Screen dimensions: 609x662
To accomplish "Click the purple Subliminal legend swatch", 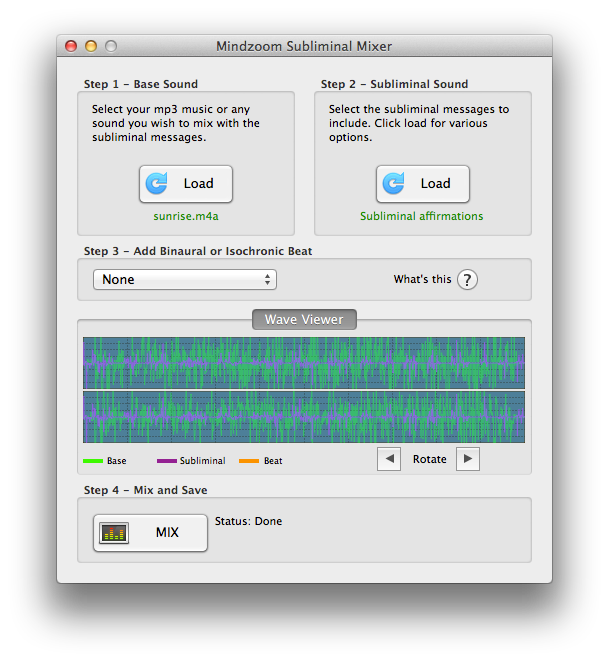I will pyautogui.click(x=167, y=461).
